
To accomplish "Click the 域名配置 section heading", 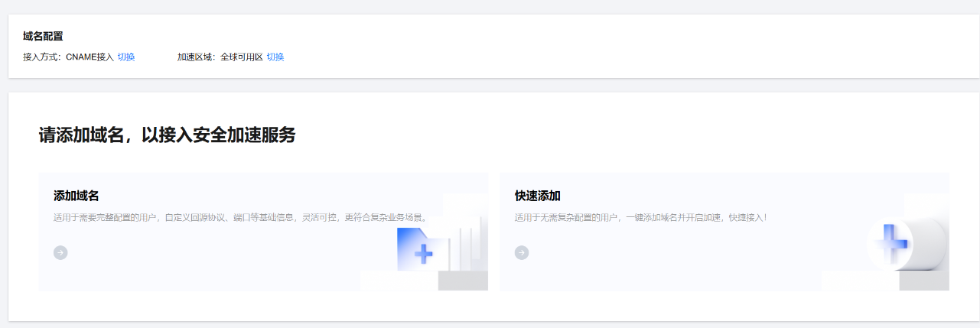I will click(43, 36).
